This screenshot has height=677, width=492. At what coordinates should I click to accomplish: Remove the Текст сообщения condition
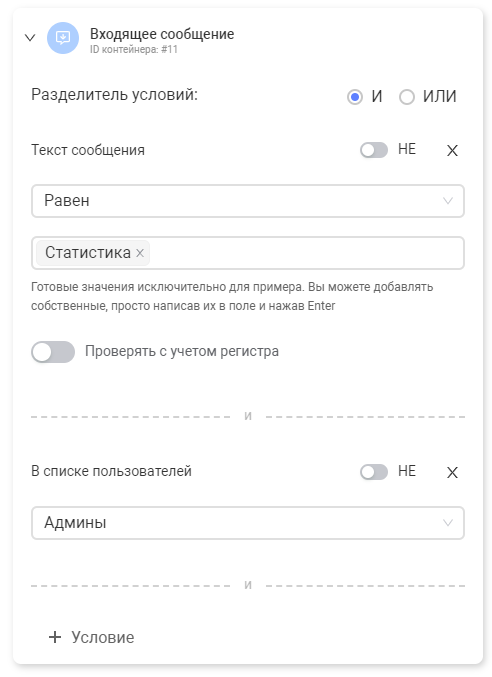[x=452, y=151]
